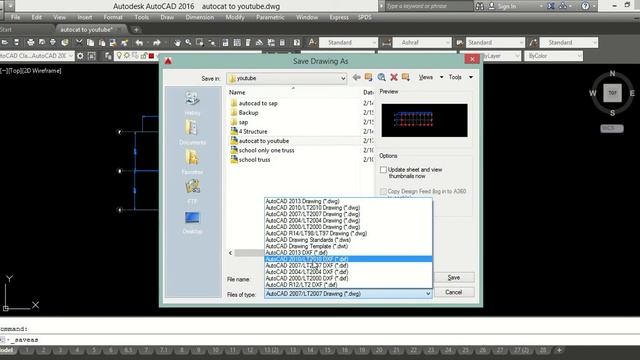This screenshot has width=640, height=360.
Task: Open the Dimension menu
Action: [200, 17]
